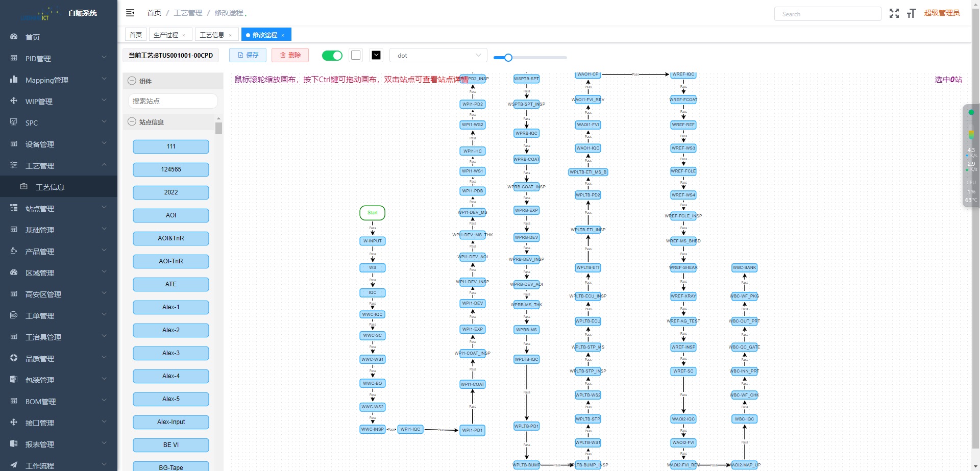980x471 pixels.
Task: Click the 接口管理 sidebar icon
Action: coord(14,423)
